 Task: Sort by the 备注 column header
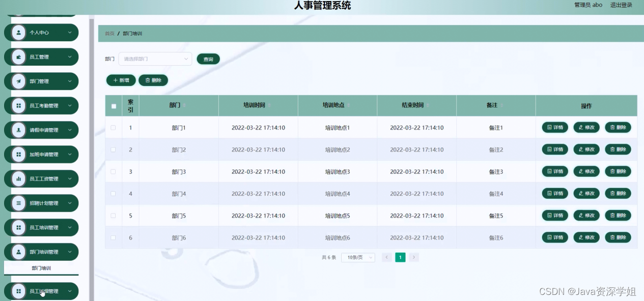coord(496,105)
